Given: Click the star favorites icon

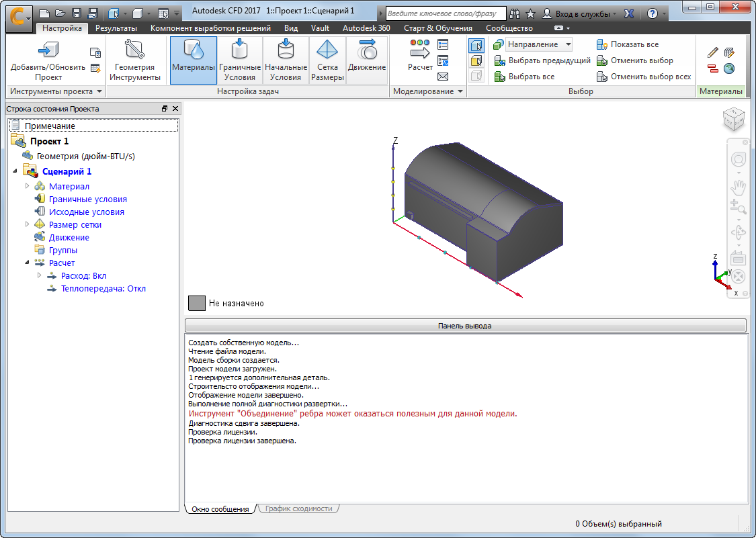Looking at the screenshot, I should [x=530, y=13].
